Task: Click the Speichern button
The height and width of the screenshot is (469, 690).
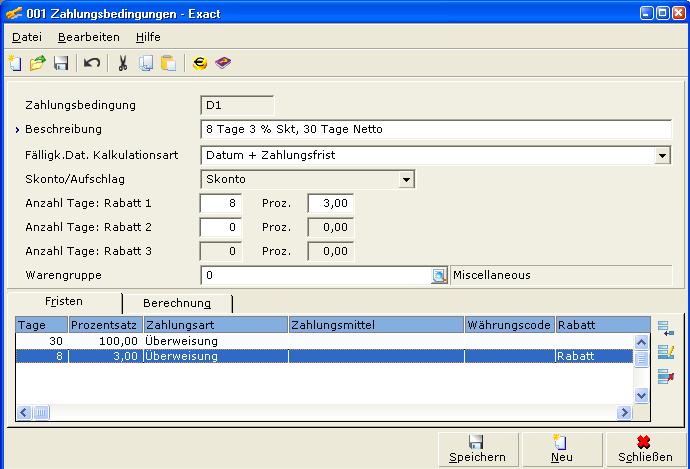Action: click(478, 450)
